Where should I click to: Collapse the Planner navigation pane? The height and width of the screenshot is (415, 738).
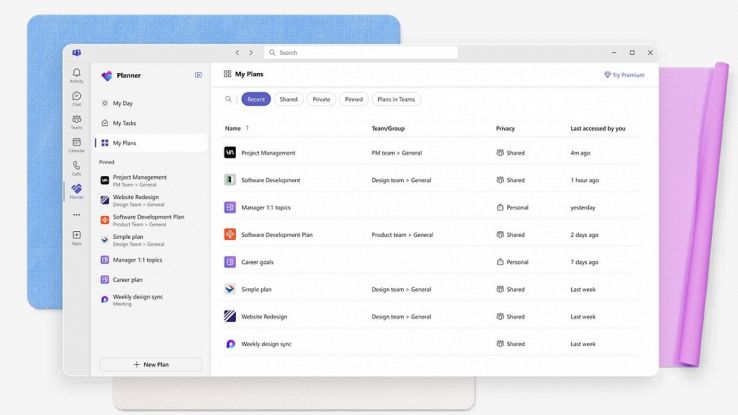199,75
